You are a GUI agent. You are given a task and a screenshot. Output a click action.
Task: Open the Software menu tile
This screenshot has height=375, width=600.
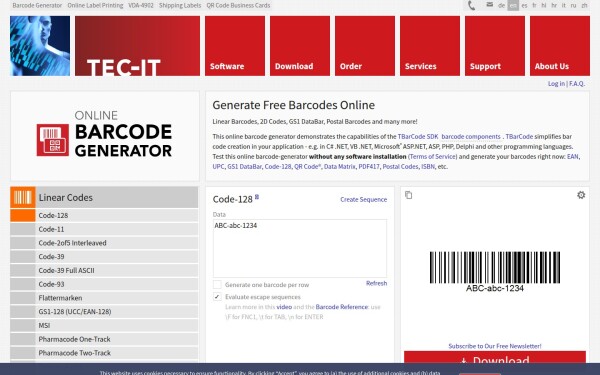[x=235, y=46]
